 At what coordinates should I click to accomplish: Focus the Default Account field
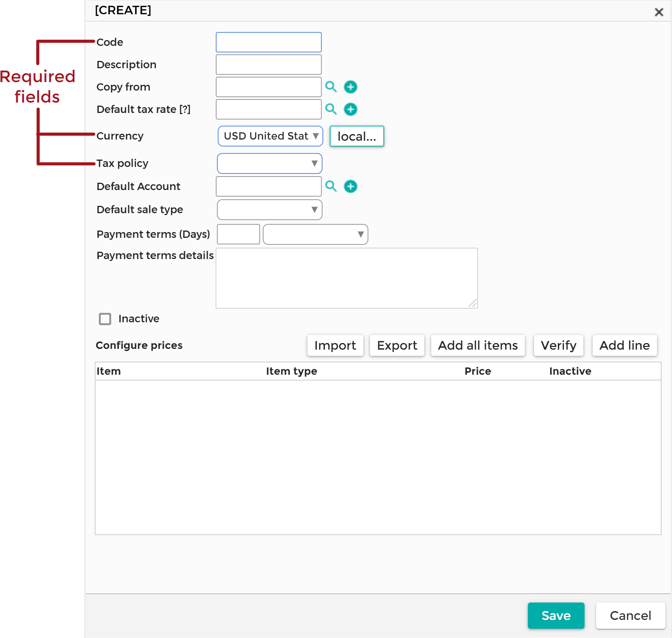269,186
